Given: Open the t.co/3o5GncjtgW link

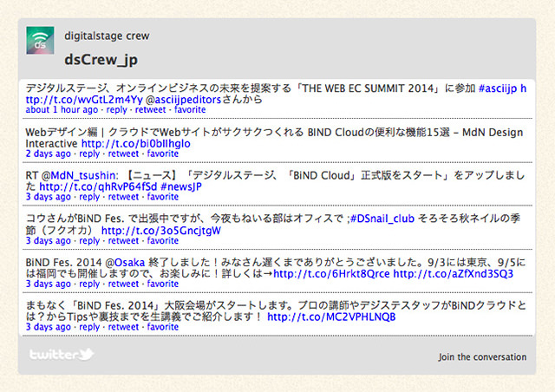Looking at the screenshot, I should [161, 231].
